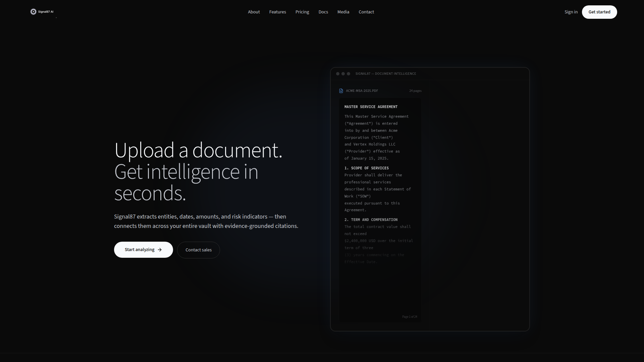Open the Media section
This screenshot has height=362, width=644.
tap(343, 12)
